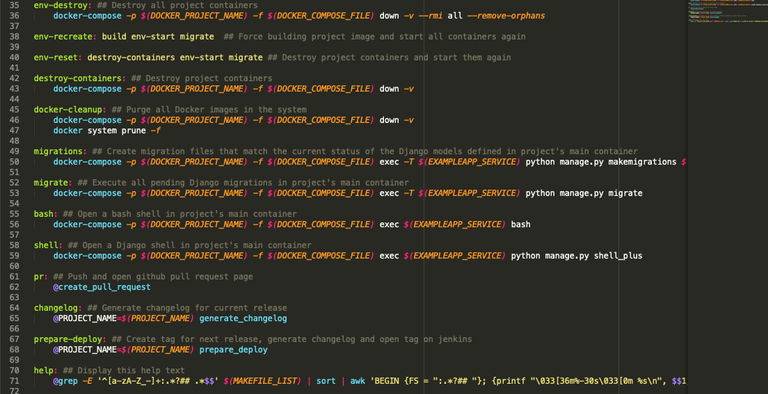Click the $(PROJECT_NAME) variable on line 65

[158, 319]
